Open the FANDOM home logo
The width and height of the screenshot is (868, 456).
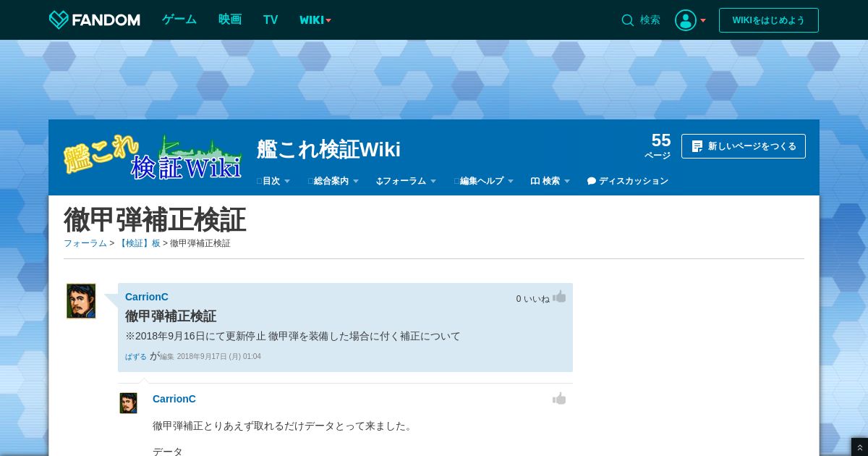[x=94, y=20]
